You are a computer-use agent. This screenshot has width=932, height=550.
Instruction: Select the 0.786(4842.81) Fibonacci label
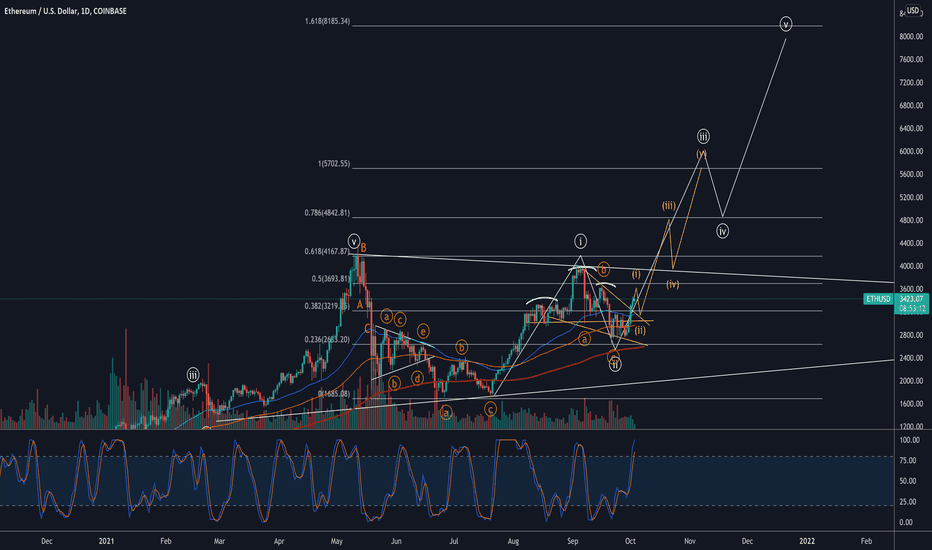click(x=328, y=213)
